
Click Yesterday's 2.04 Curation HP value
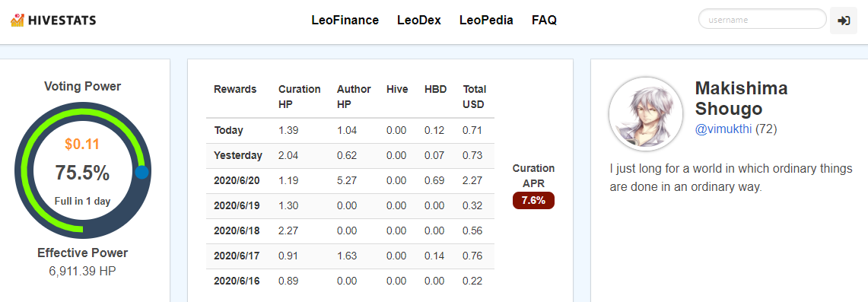(x=288, y=155)
